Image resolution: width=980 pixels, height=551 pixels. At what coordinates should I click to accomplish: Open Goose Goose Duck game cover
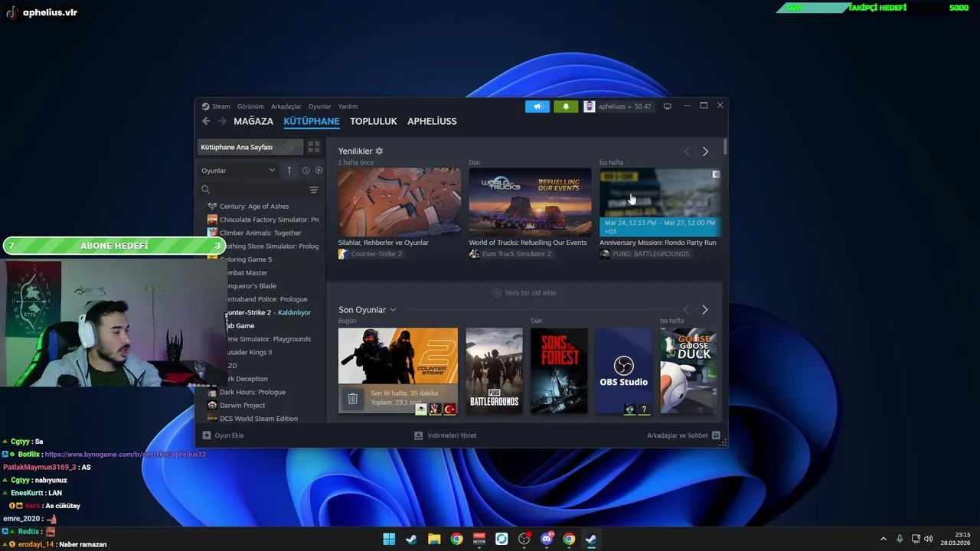pyautogui.click(x=689, y=371)
